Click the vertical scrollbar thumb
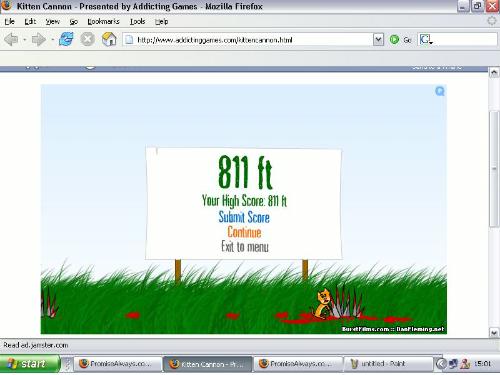Image resolution: width=500 pixels, height=375 pixels. click(494, 169)
